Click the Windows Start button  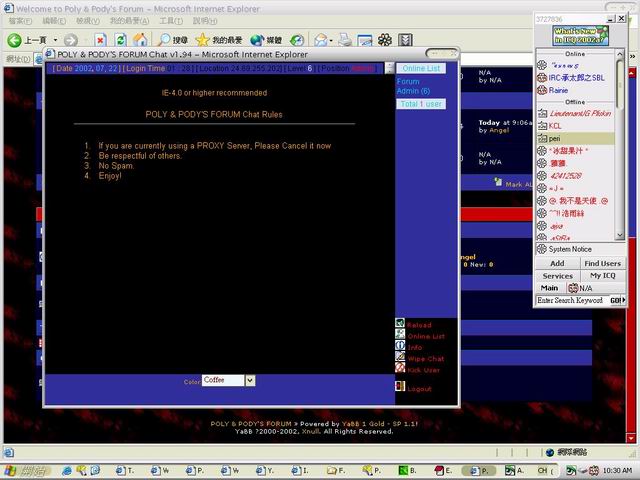point(26,471)
